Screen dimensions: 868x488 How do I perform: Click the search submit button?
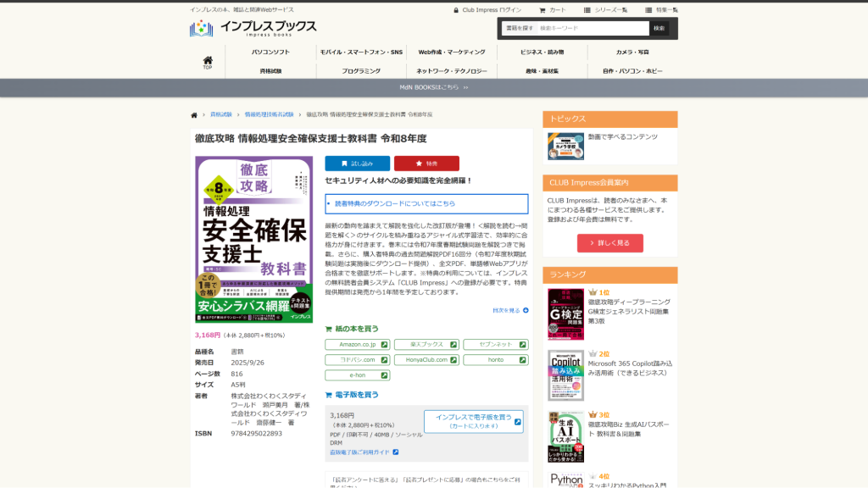[659, 28]
